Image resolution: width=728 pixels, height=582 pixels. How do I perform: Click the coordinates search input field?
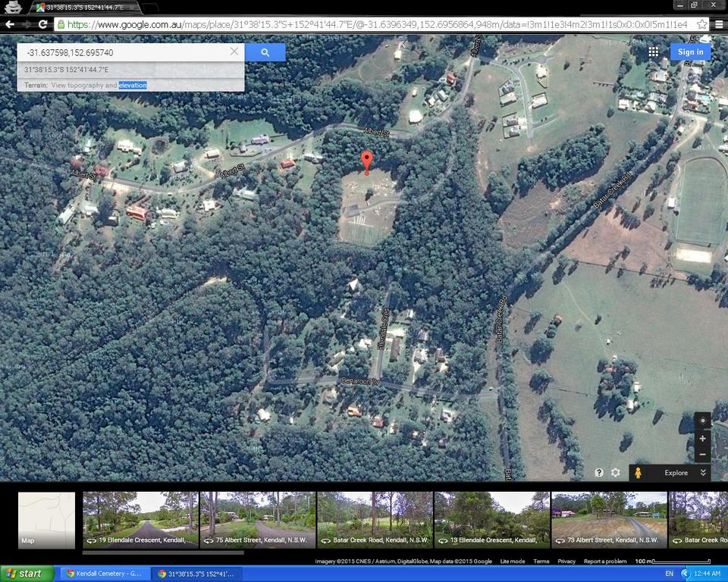coord(125,52)
